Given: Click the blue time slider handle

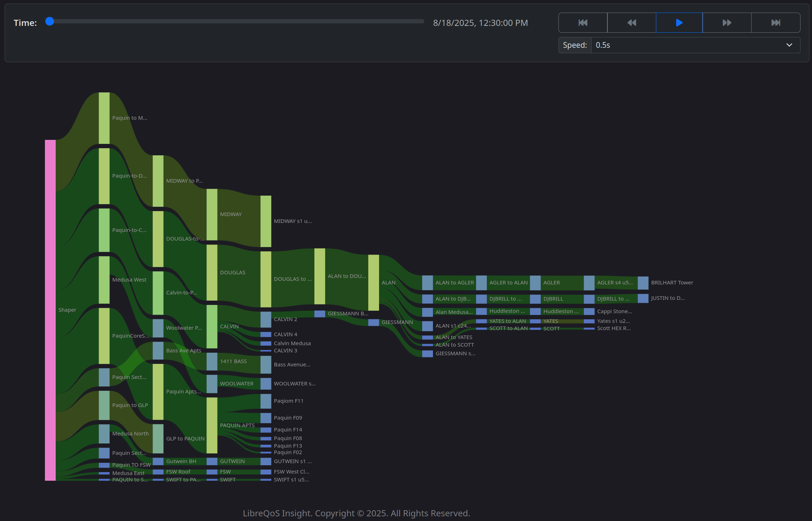Looking at the screenshot, I should click(x=50, y=22).
